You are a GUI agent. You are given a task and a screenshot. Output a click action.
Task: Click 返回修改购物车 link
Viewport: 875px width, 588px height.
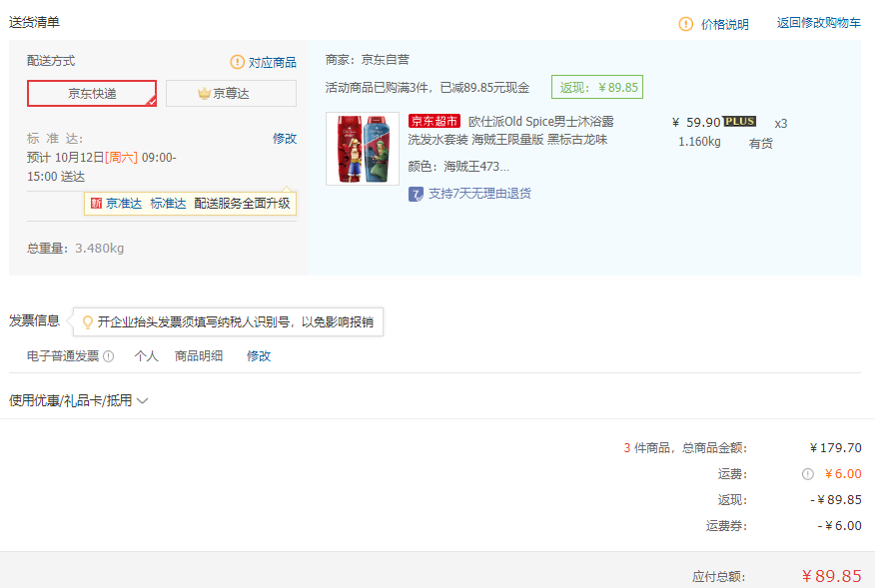click(x=819, y=23)
